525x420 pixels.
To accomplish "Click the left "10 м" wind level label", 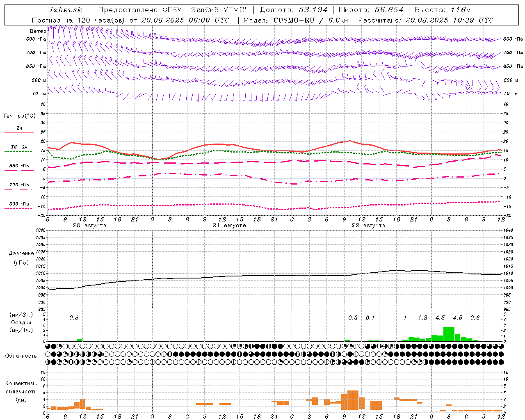I will tap(39, 94).
